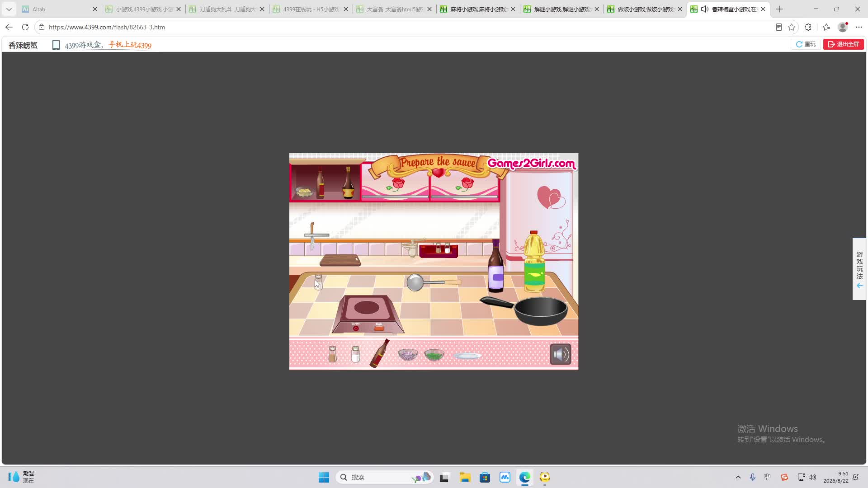Click the 退出全屏 exit fullscreen button
The height and width of the screenshot is (488, 868).
843,44
